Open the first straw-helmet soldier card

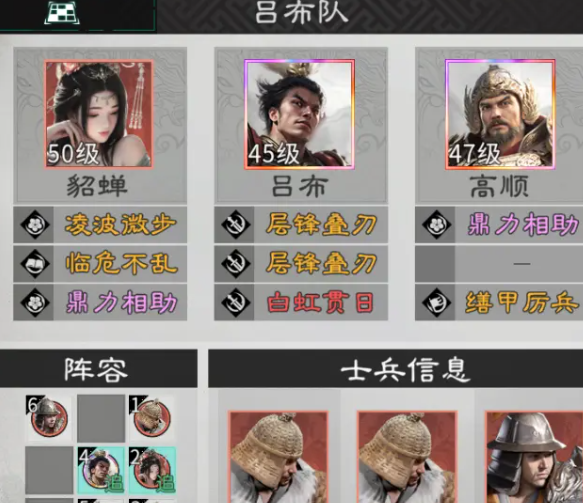click(x=278, y=457)
